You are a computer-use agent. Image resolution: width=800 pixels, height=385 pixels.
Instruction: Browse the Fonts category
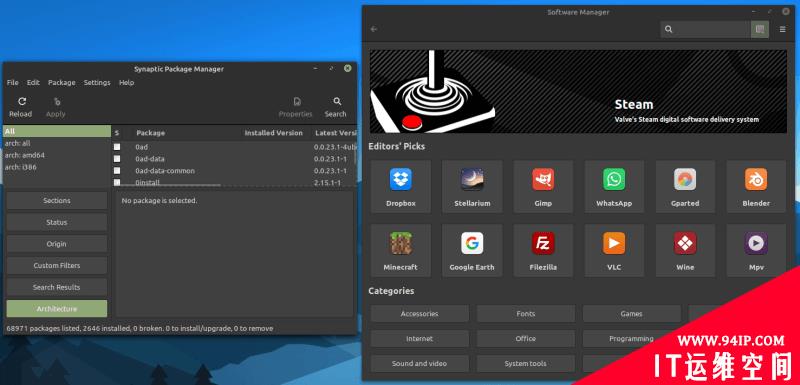[526, 314]
